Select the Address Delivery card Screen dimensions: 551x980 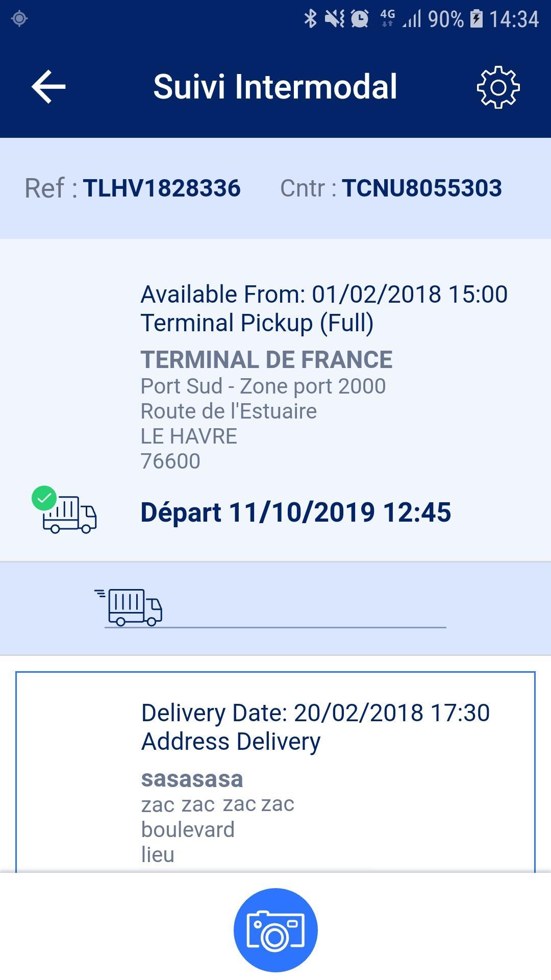[x=275, y=772]
